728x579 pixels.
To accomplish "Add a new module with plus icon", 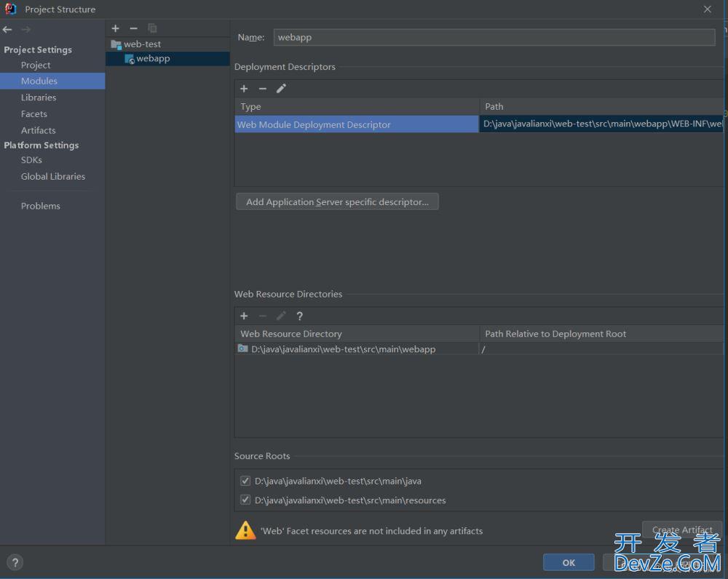I will coord(116,28).
